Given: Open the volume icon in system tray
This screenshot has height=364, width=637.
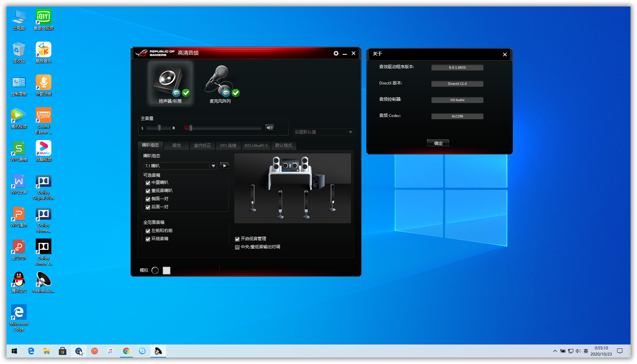Looking at the screenshot, I should pos(578,351).
